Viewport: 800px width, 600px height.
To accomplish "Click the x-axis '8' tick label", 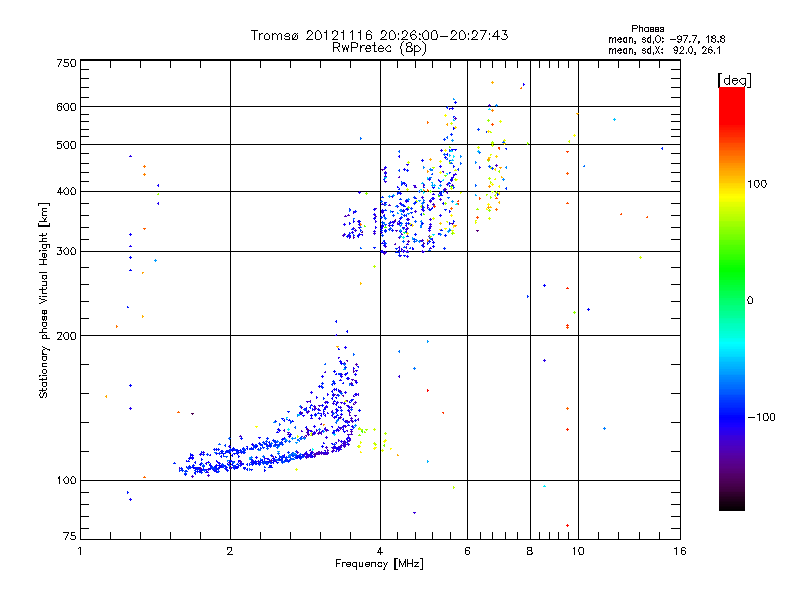I will pos(530,551).
